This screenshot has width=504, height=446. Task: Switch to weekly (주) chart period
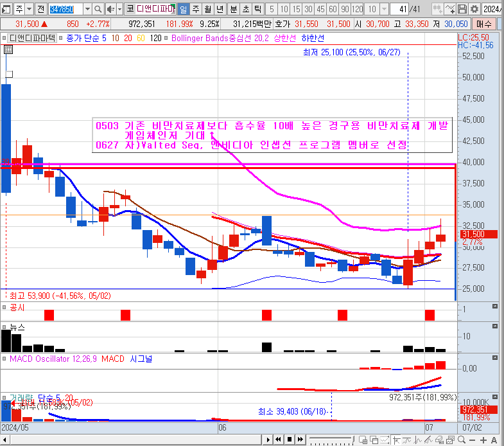[195, 9]
